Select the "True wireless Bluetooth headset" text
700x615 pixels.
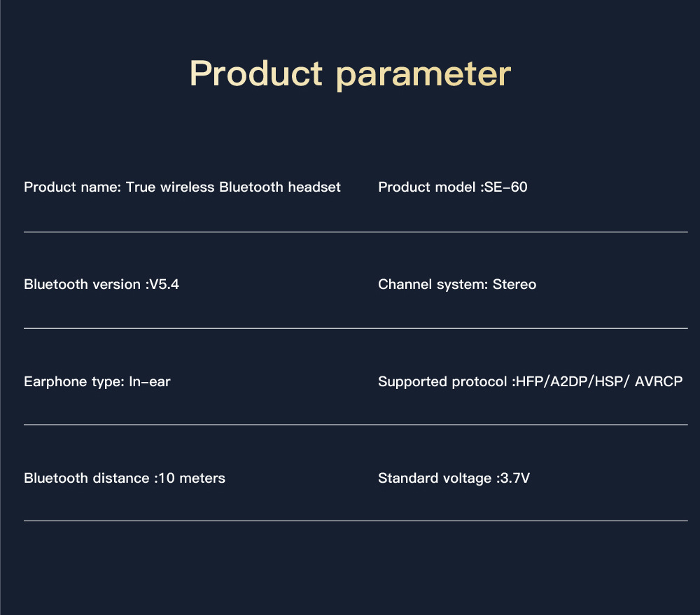coord(233,187)
